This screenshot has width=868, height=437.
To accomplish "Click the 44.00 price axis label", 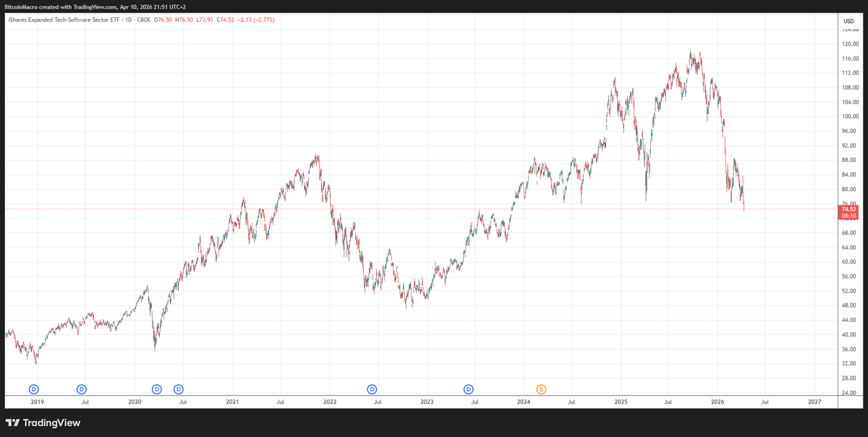I will (x=849, y=320).
